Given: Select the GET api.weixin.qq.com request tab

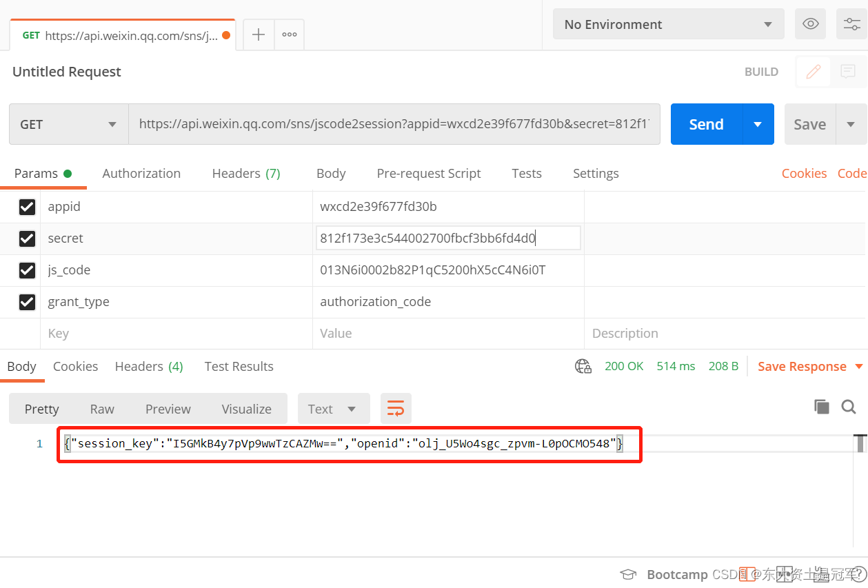Looking at the screenshot, I should point(122,35).
